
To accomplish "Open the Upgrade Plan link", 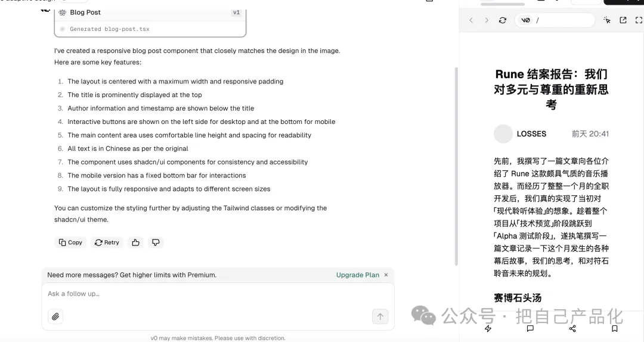I will (x=358, y=275).
